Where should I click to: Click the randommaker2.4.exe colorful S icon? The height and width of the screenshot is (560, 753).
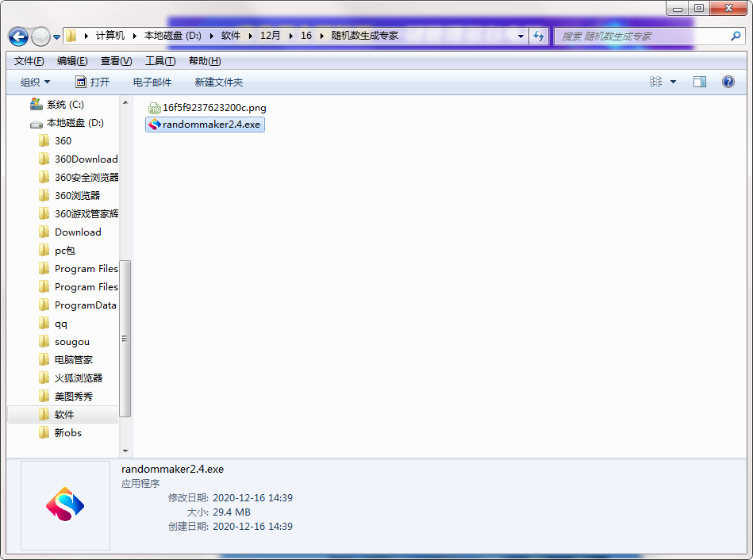point(154,125)
